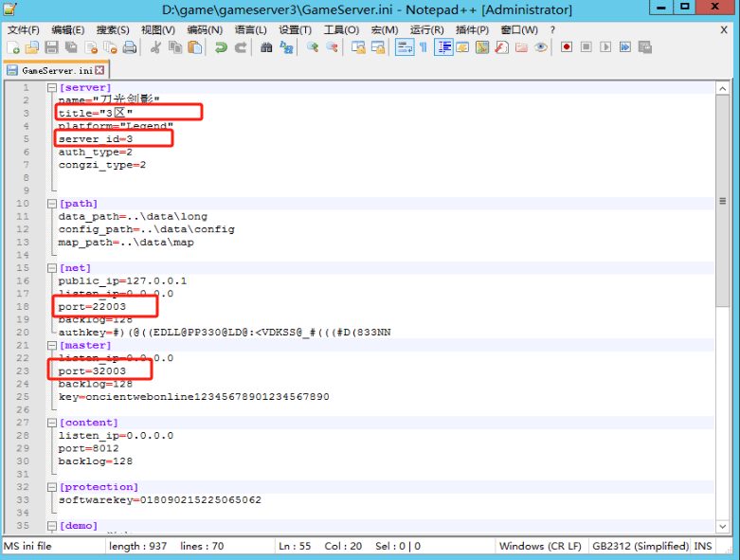The image size is (740, 560).
Task: Open the Replace tool icon
Action: [286, 47]
